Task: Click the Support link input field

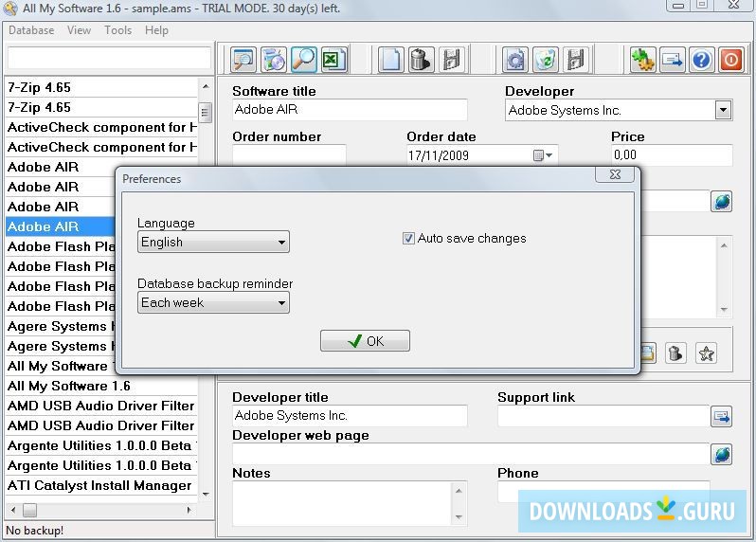Action: 603,416
